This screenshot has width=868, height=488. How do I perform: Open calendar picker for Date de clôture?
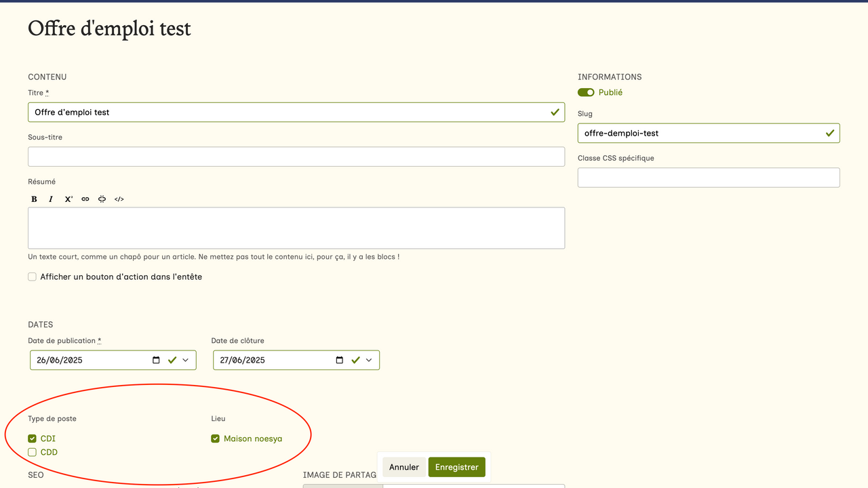pyautogui.click(x=340, y=360)
